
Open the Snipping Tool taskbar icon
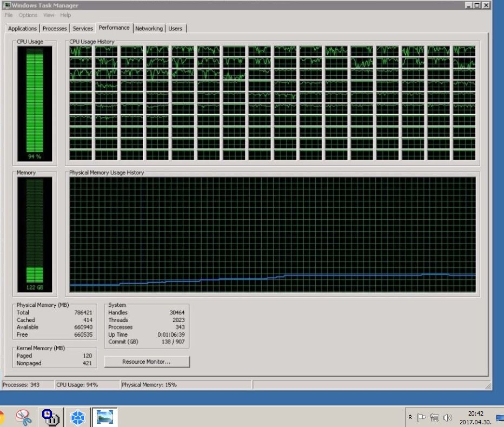point(23,417)
